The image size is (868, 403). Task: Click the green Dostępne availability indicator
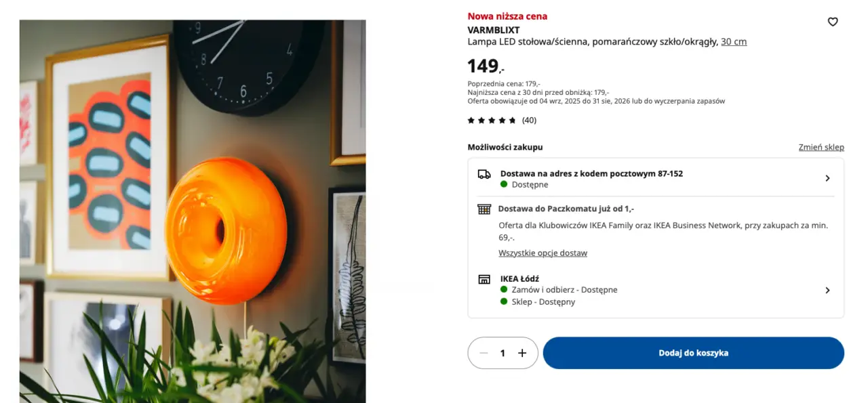pyautogui.click(x=503, y=184)
